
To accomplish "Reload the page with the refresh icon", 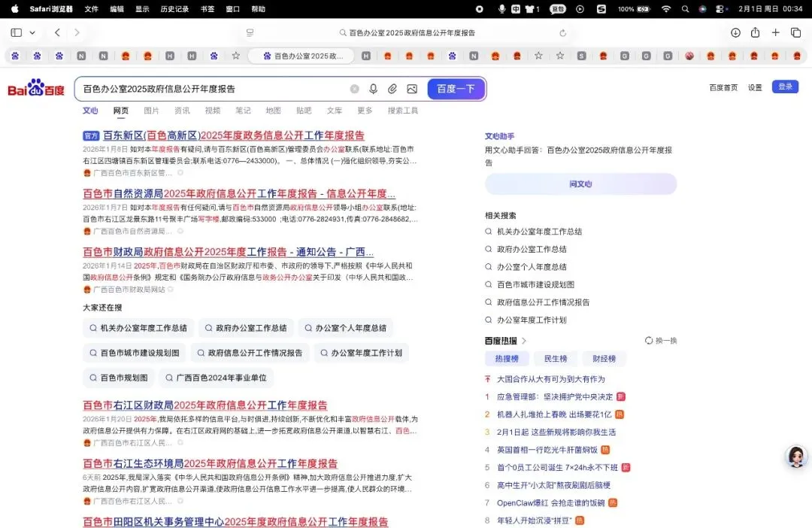I will coord(563,32).
